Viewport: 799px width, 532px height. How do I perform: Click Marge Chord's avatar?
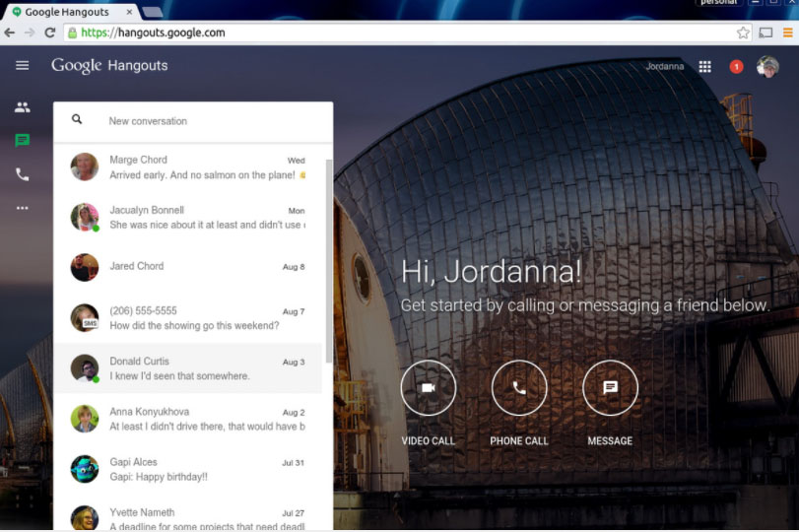point(85,166)
